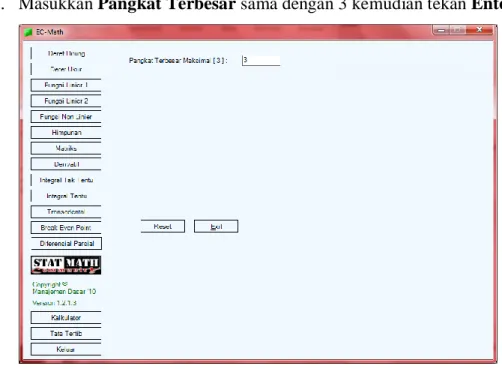Click the Pangkat Terbesar Maksimal label
Image resolution: width=502 pixels, height=372 pixels.
[x=178, y=60]
